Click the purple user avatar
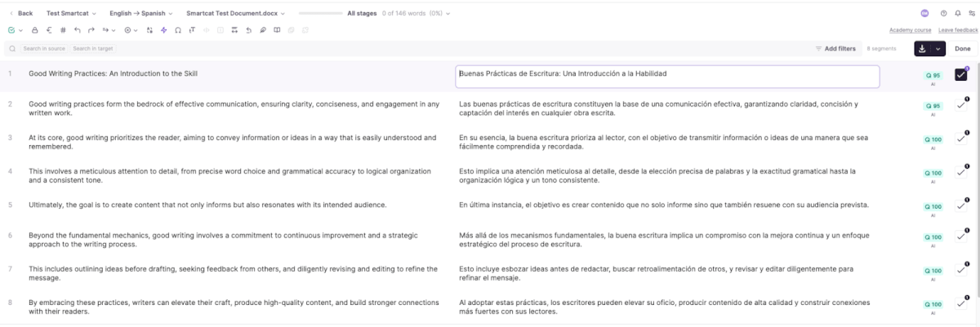Screen dimensions: 980x327 [x=924, y=13]
